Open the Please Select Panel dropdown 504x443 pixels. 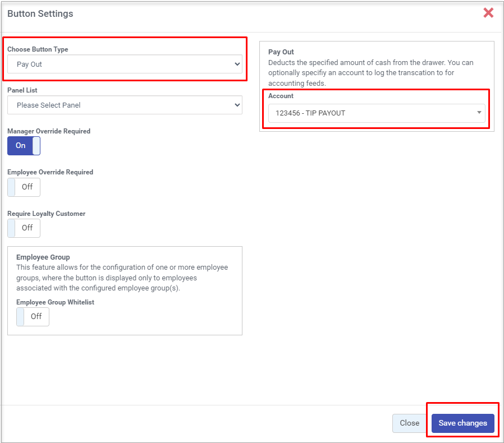tap(125, 105)
